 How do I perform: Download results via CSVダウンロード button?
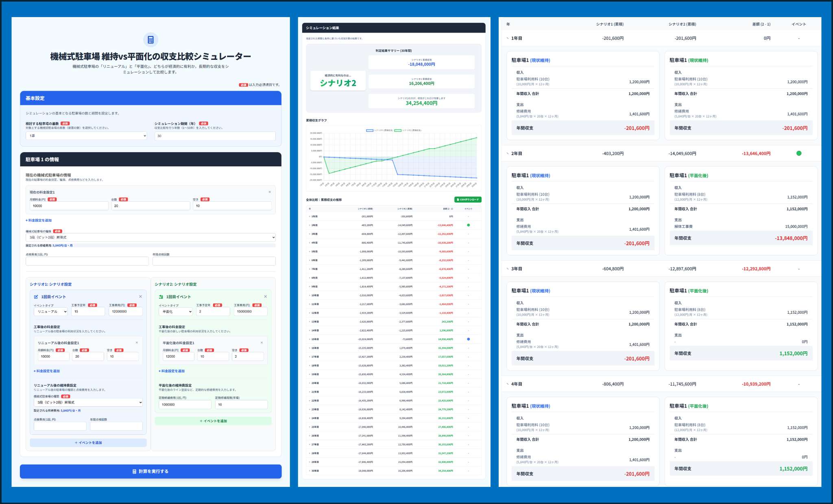468,200
